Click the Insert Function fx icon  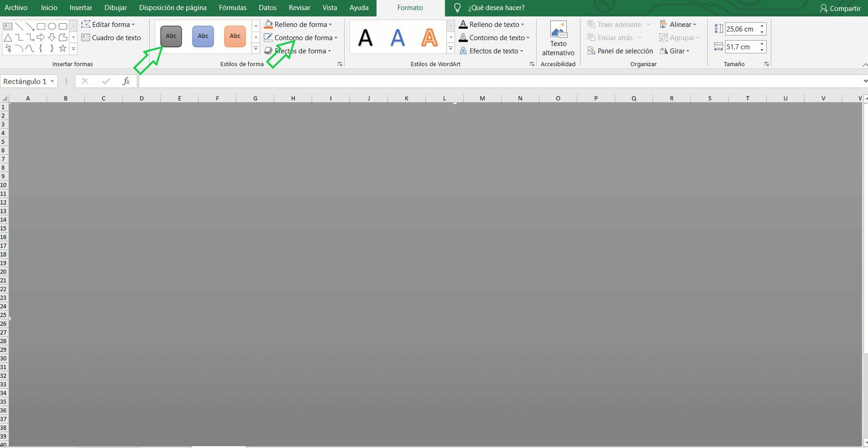[126, 81]
